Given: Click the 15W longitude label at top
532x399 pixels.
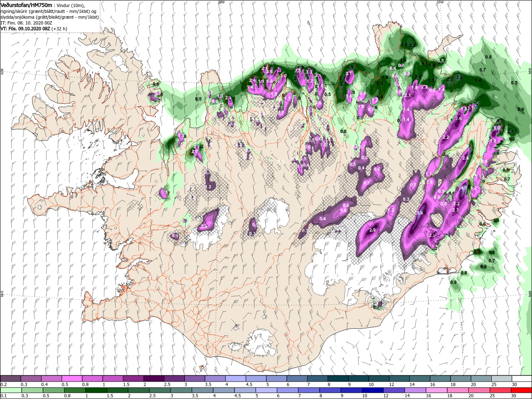Looking at the screenshot, I should [440, 2].
